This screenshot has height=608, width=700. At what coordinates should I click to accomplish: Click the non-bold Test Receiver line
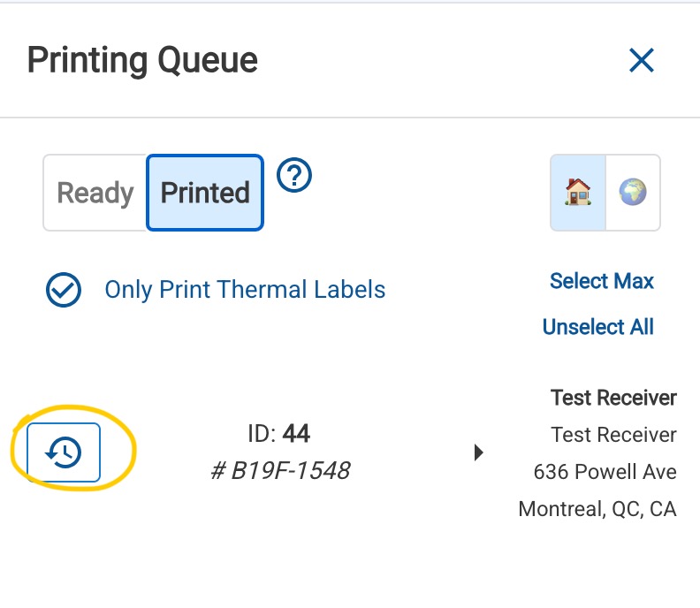(613, 435)
